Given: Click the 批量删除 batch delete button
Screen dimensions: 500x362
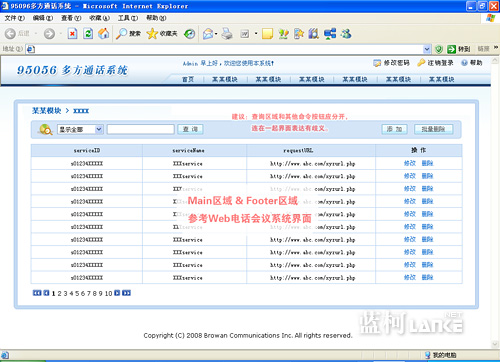Looking at the screenshot, I should click(433, 129).
